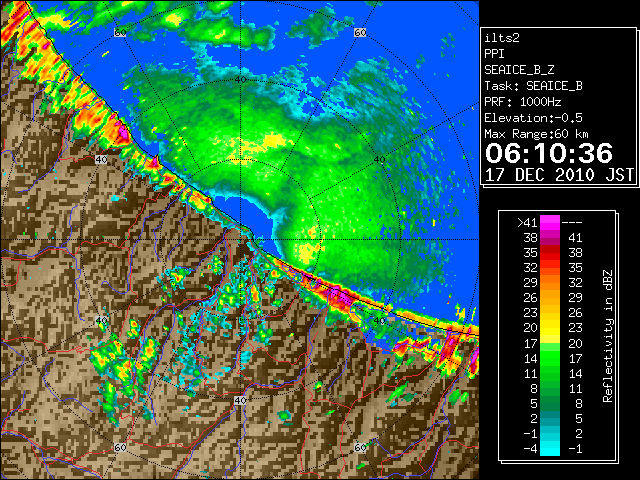Click the 'Max Range:60 km' text
This screenshot has height=480, width=640.
pyautogui.click(x=536, y=134)
